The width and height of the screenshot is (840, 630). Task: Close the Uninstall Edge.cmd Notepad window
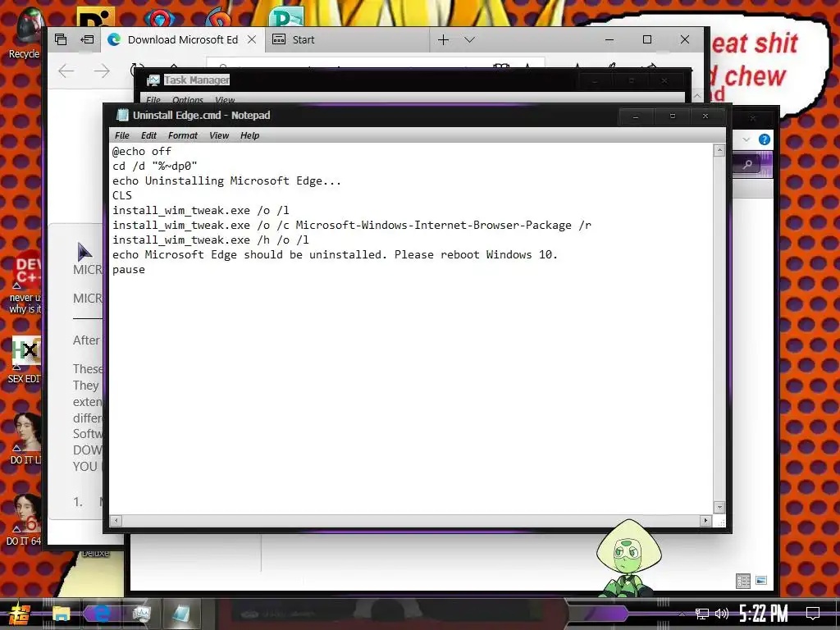coord(705,116)
